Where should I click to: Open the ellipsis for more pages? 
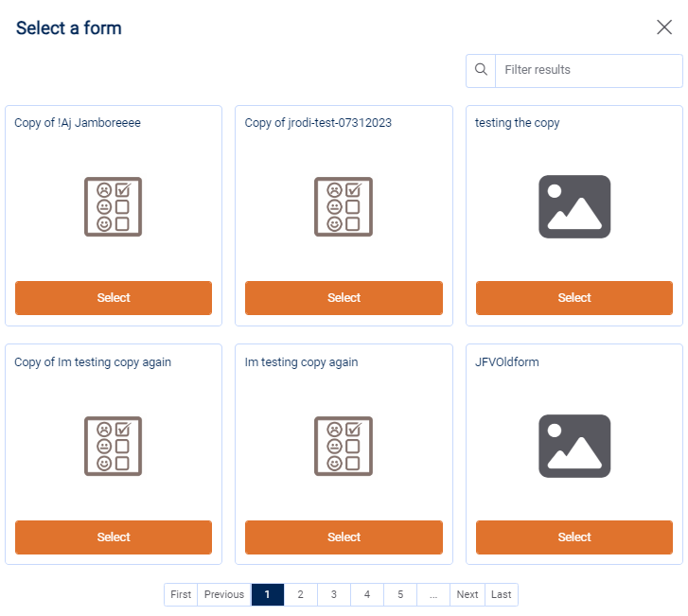pos(432,594)
